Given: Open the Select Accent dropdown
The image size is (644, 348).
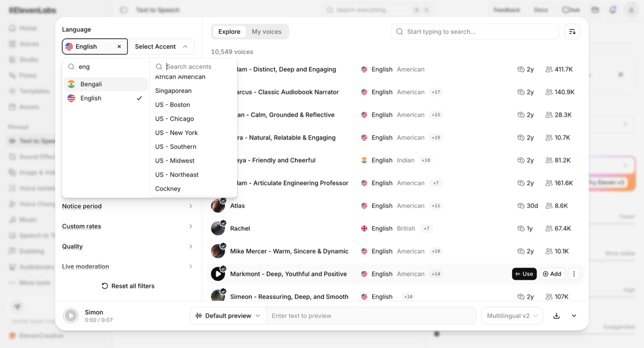Looking at the screenshot, I should 162,47.
